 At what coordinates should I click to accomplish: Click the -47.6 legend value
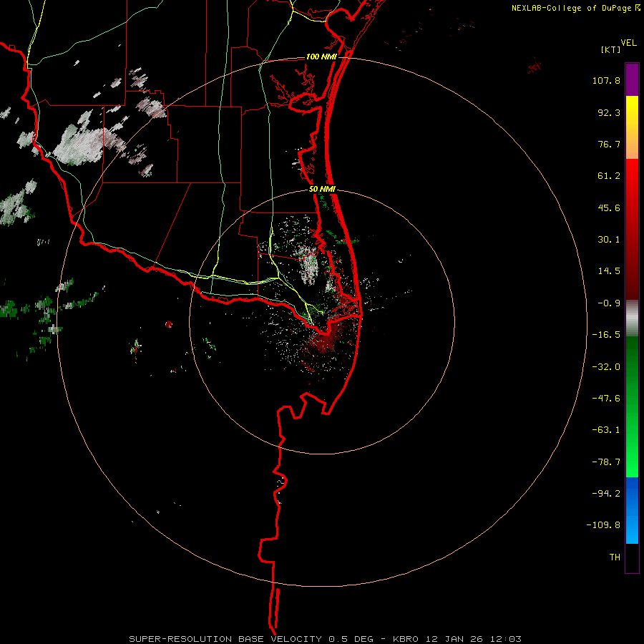[606, 399]
